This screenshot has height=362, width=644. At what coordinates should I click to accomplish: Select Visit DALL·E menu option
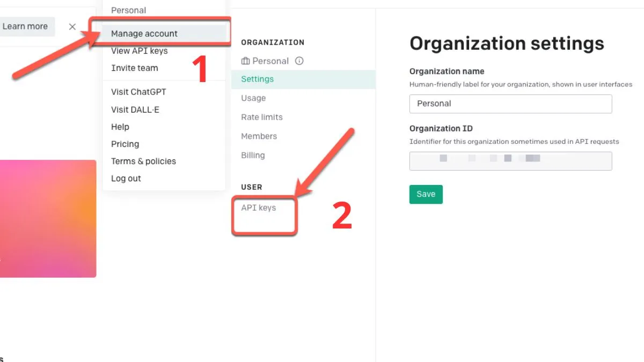tap(135, 109)
